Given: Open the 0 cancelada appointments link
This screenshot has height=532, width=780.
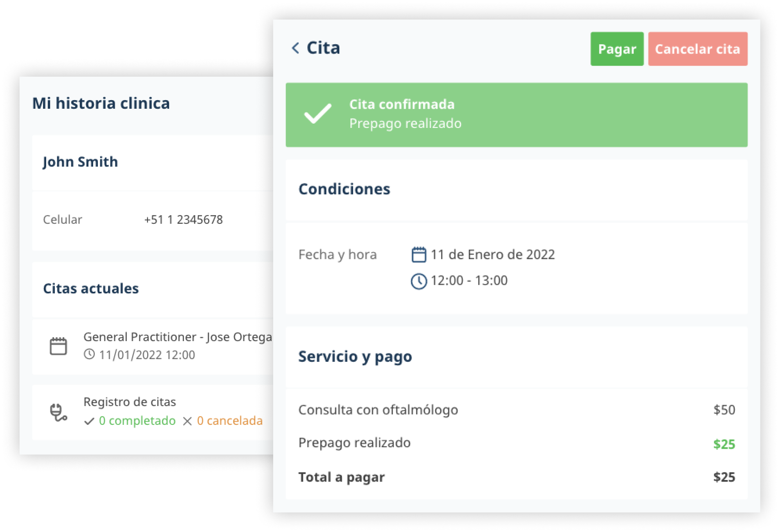Looking at the screenshot, I should [x=230, y=421].
